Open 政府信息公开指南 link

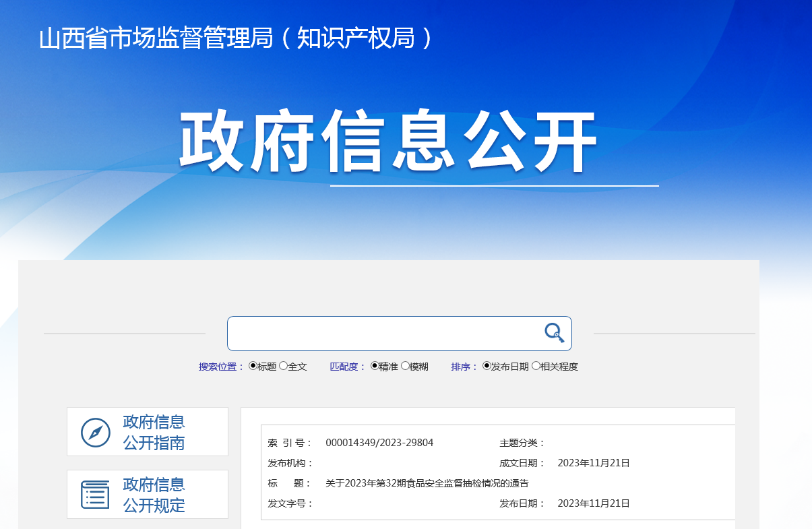(x=154, y=432)
